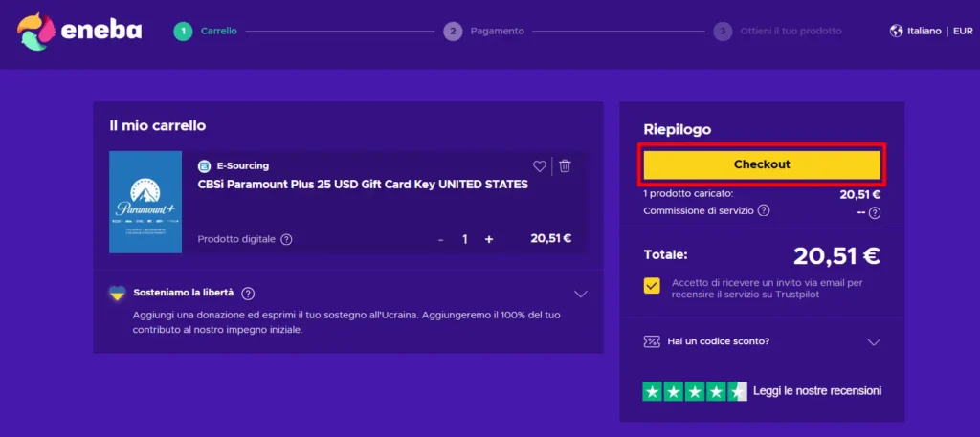
Task: Click Riepilogo heading
Action: (678, 130)
